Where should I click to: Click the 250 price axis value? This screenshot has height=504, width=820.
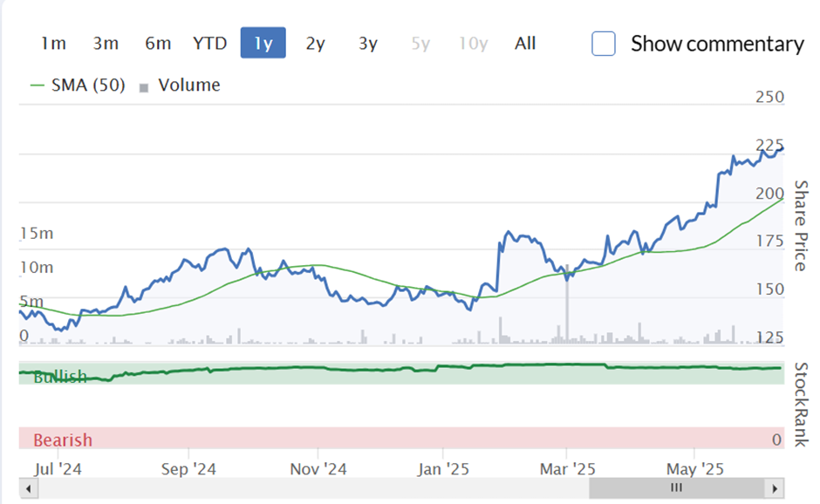[x=769, y=97]
